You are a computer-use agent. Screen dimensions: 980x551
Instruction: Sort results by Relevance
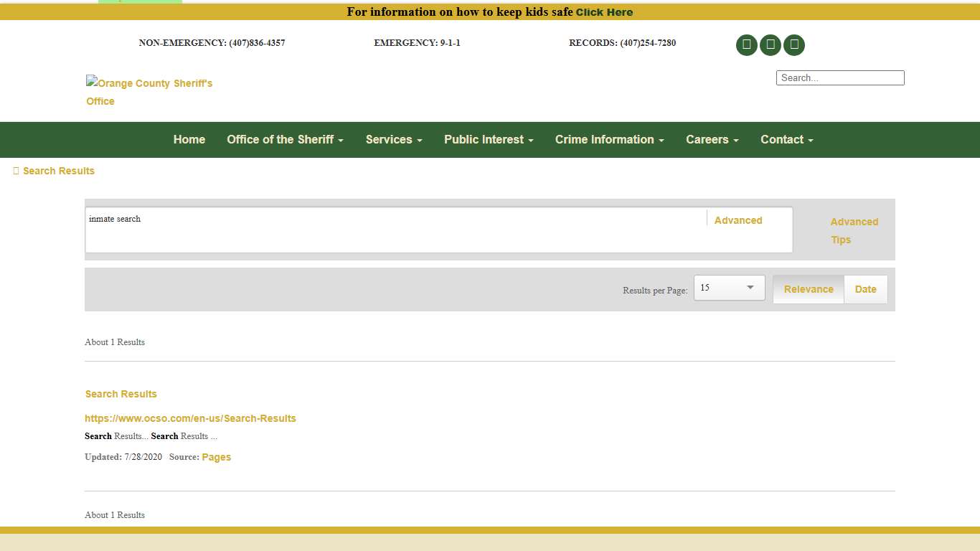[x=809, y=290]
